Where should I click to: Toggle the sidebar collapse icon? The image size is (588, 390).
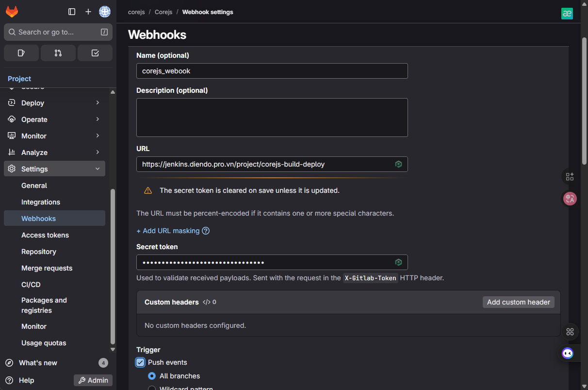(x=72, y=12)
